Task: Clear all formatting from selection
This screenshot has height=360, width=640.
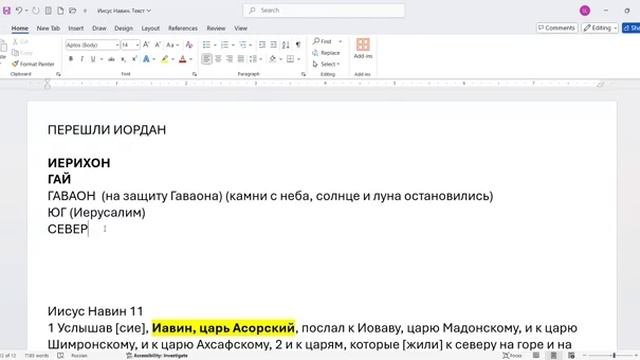Action: [189, 44]
